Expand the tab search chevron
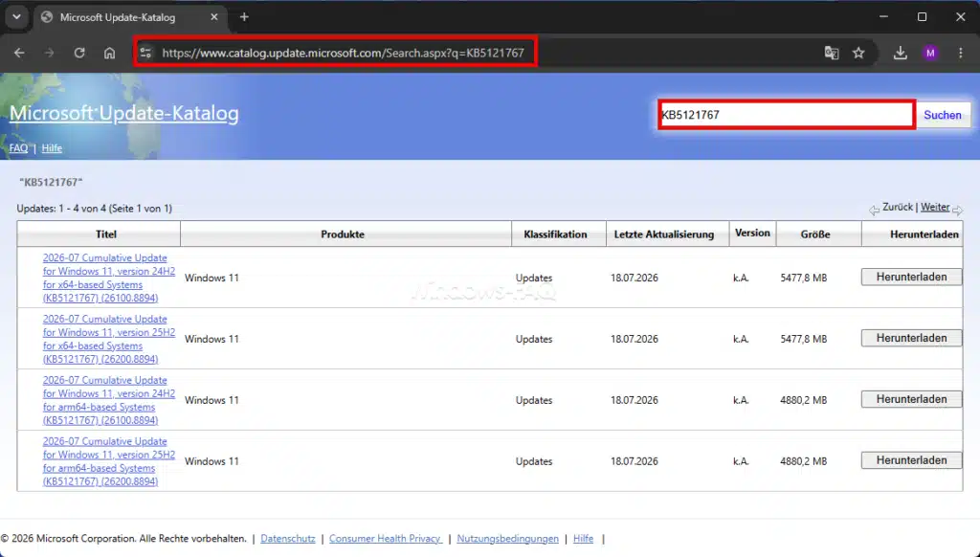 [x=17, y=17]
